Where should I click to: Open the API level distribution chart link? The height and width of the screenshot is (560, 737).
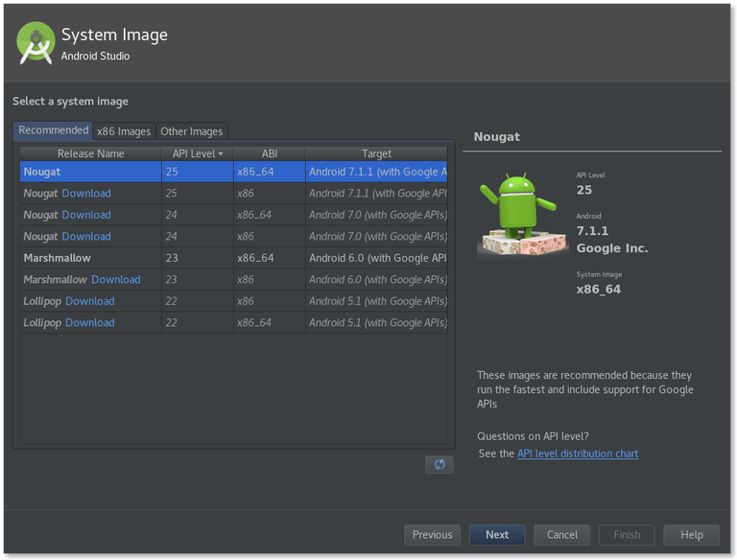[578, 454]
